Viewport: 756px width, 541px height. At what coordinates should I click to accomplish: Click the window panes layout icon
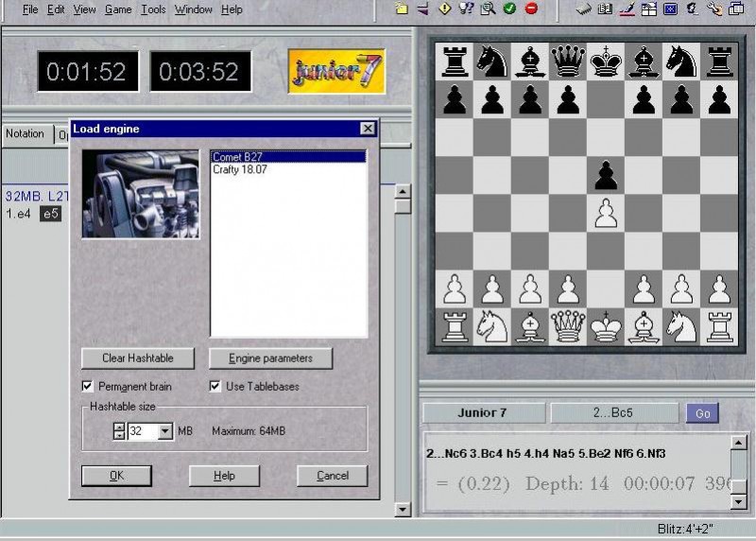(x=648, y=9)
